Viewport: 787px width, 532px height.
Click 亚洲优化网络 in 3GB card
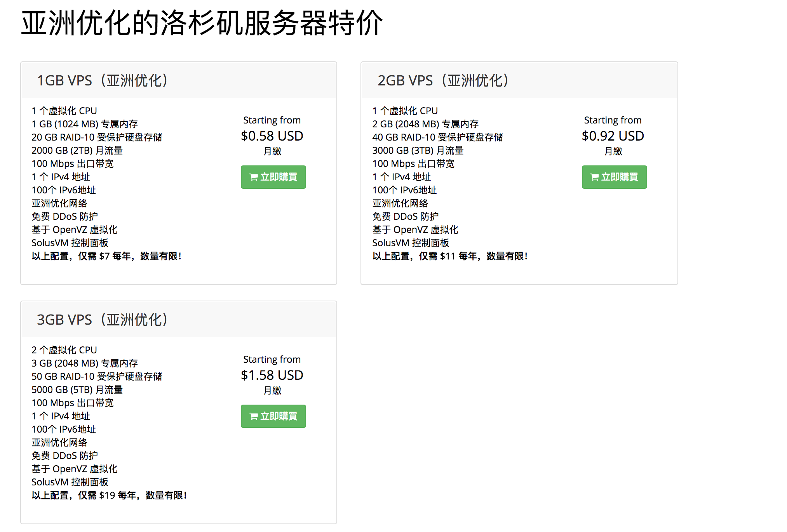(59, 443)
